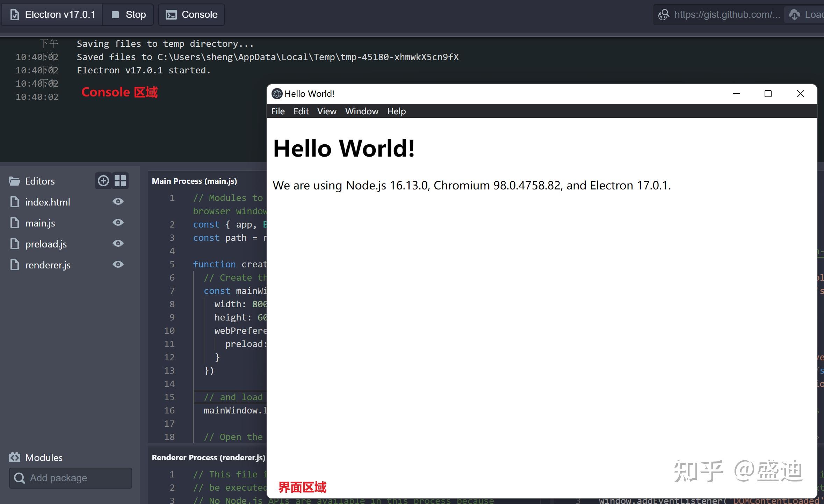The height and width of the screenshot is (504, 824).
Task: Collapse the Editors section
Action: 39,181
